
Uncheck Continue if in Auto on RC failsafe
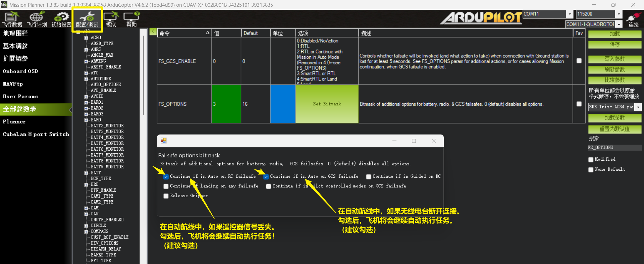166,177
